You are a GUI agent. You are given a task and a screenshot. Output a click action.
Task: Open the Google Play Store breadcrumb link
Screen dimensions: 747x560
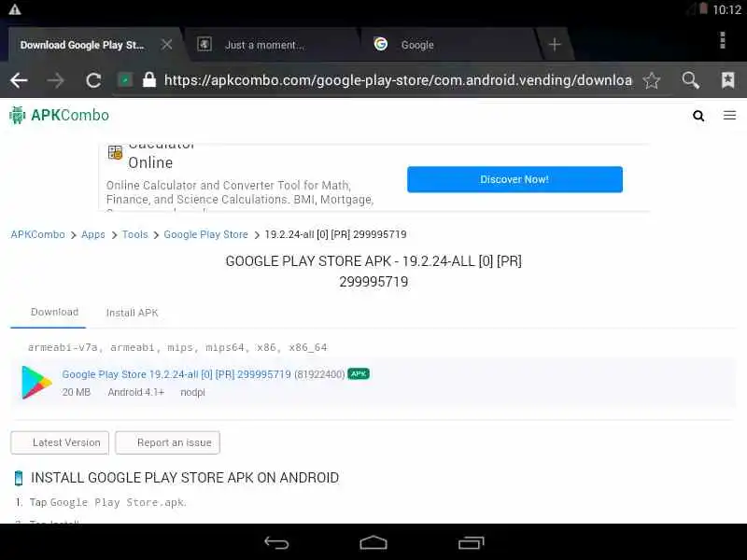[x=205, y=235]
